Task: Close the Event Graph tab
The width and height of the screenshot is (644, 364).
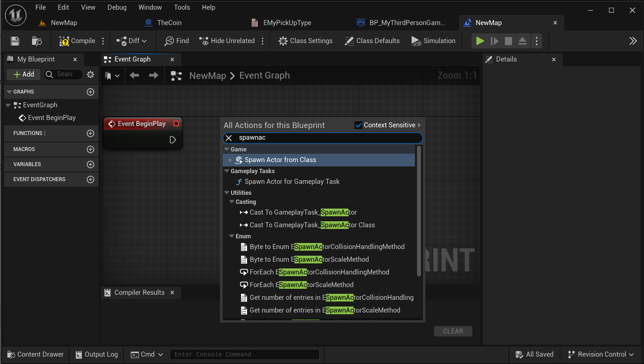Action: click(x=172, y=59)
